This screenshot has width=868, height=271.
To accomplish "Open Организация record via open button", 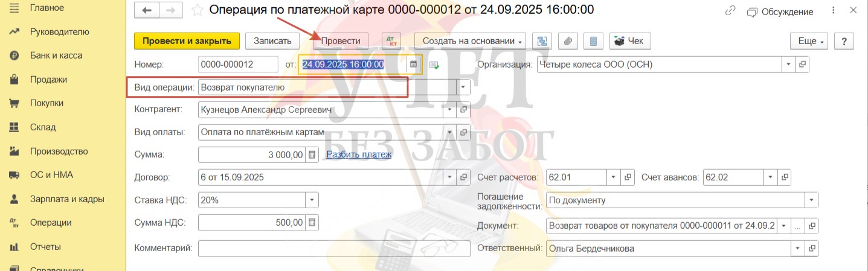I will [x=803, y=64].
